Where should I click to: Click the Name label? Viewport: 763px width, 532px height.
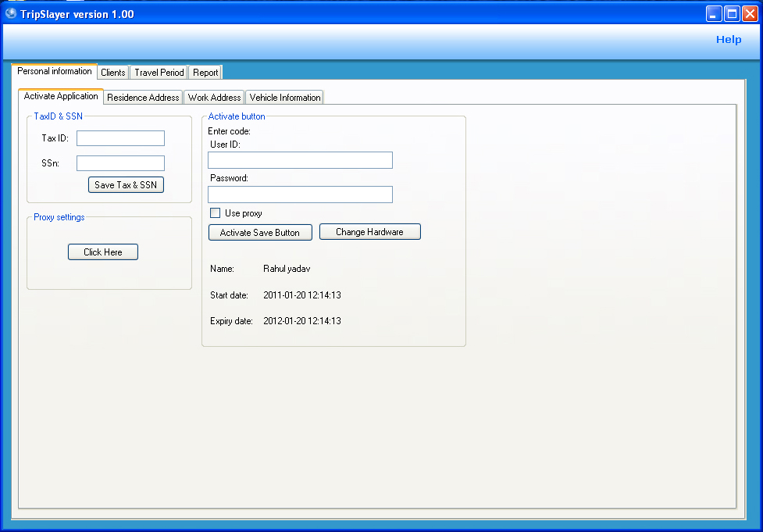click(x=222, y=269)
